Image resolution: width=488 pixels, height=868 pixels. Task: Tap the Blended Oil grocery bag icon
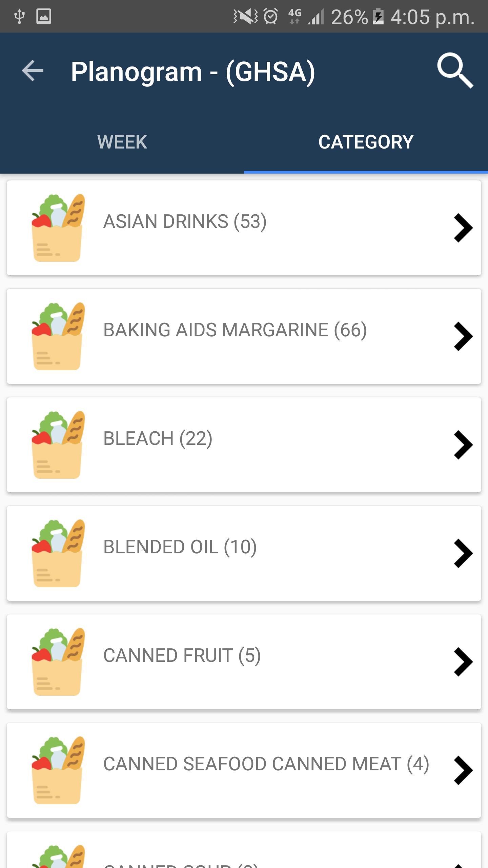[x=58, y=553]
